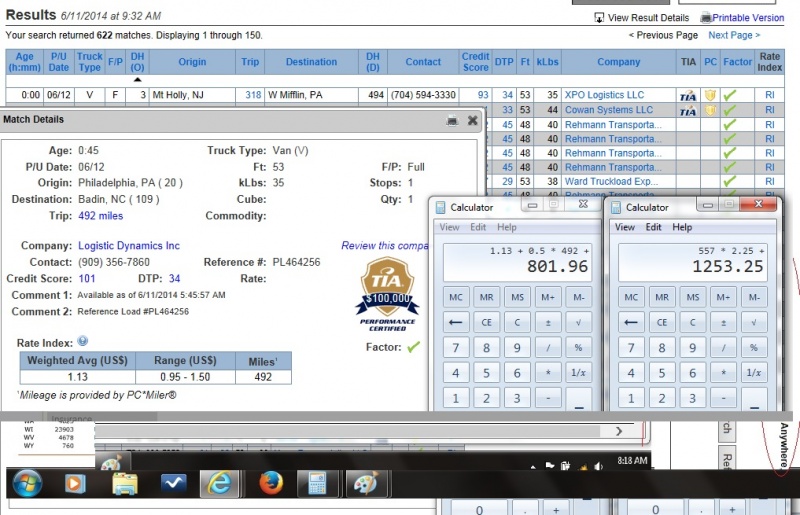Image resolution: width=800 pixels, height=515 pixels.
Task: Click backspace arrow in left Calculator
Action: click(x=456, y=322)
